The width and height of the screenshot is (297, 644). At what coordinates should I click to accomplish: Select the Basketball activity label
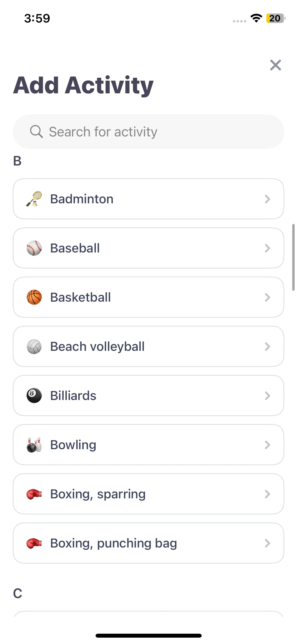[81, 297]
